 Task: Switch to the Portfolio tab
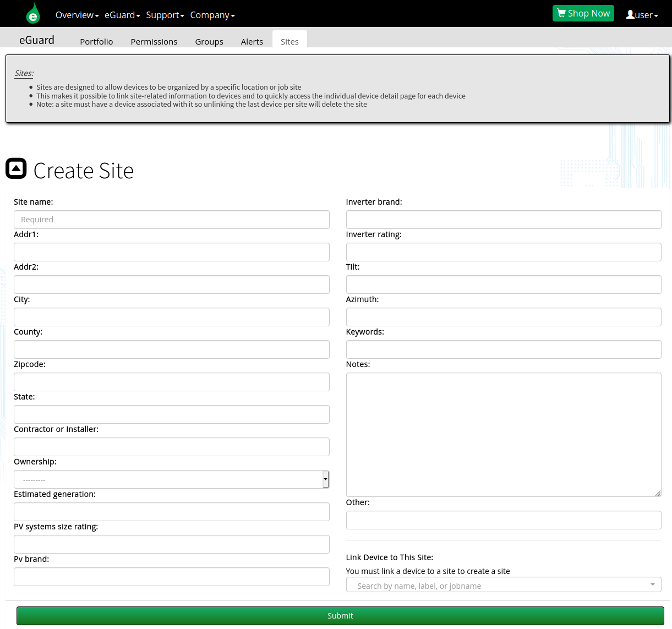pyautogui.click(x=96, y=41)
